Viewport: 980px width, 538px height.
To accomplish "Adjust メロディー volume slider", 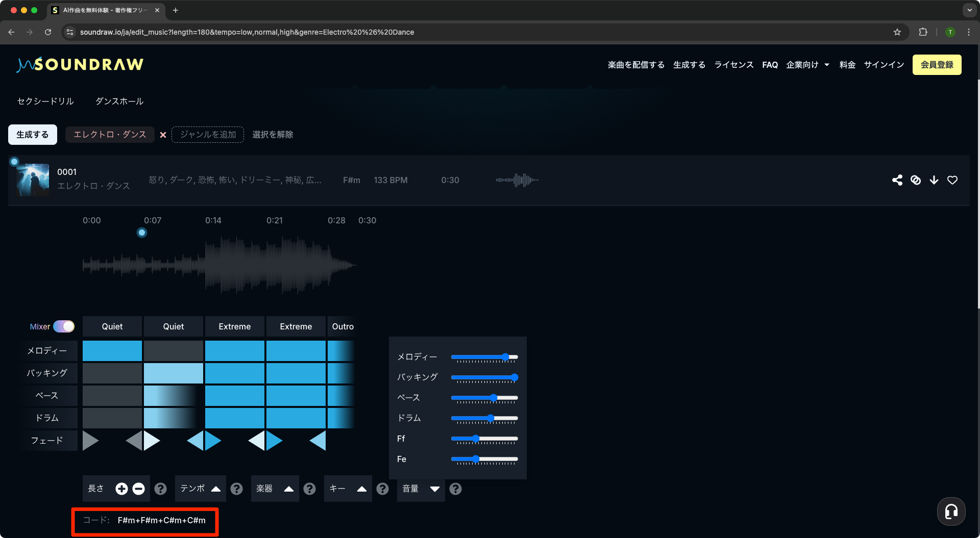I will coord(484,357).
